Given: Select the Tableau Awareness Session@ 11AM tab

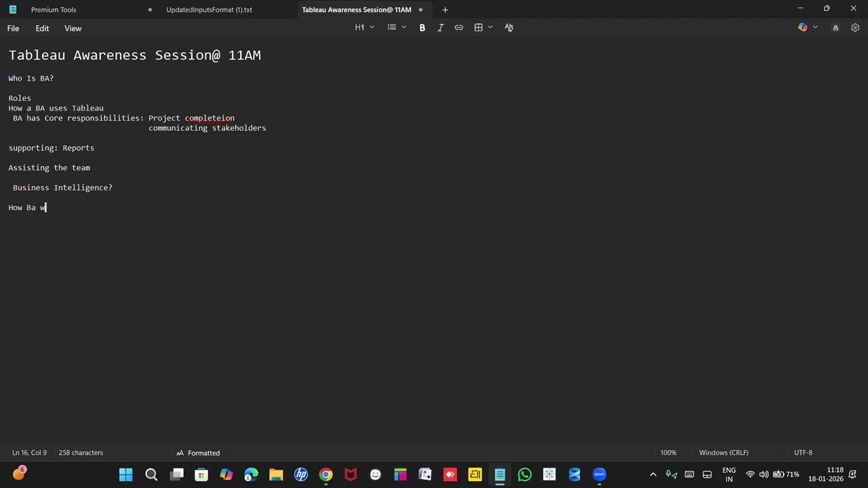Looking at the screenshot, I should (x=357, y=9).
